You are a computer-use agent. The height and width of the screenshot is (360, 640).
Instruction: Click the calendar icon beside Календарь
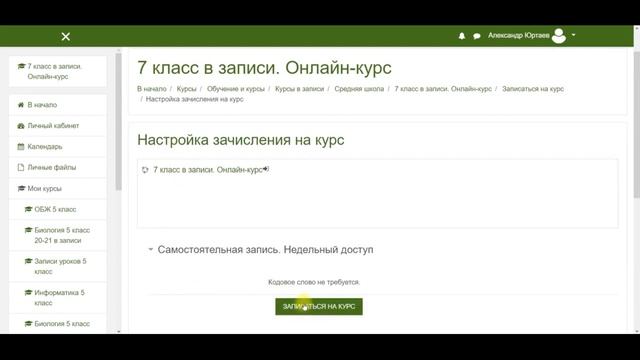tap(21, 147)
